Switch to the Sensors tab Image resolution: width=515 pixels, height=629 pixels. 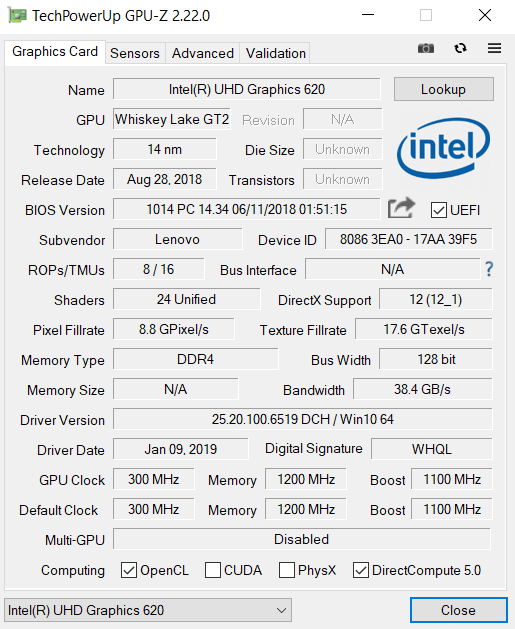pyautogui.click(x=135, y=53)
